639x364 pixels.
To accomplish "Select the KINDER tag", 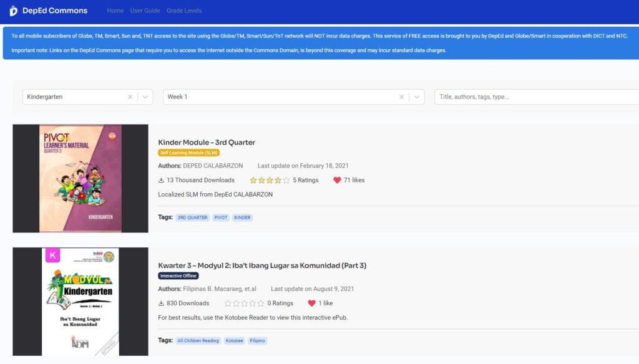I will [x=243, y=218].
